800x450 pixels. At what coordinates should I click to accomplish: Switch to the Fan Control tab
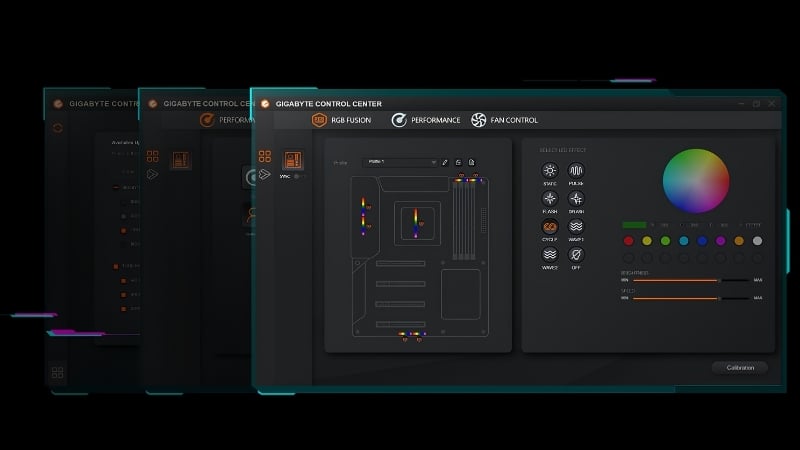(x=504, y=120)
